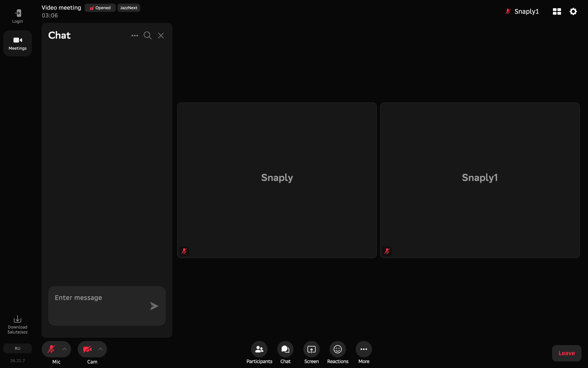Open the More options menu
The image size is (588, 368).
(x=364, y=352)
